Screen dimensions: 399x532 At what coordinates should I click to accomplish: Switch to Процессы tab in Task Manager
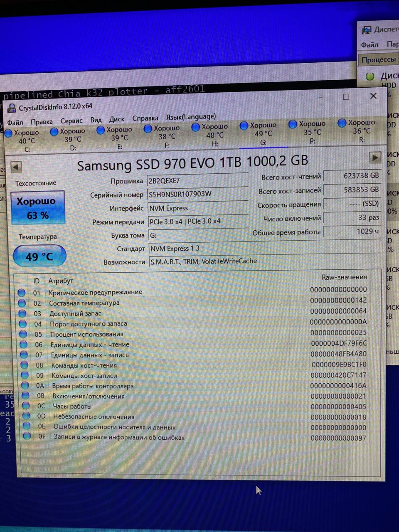coord(378,59)
